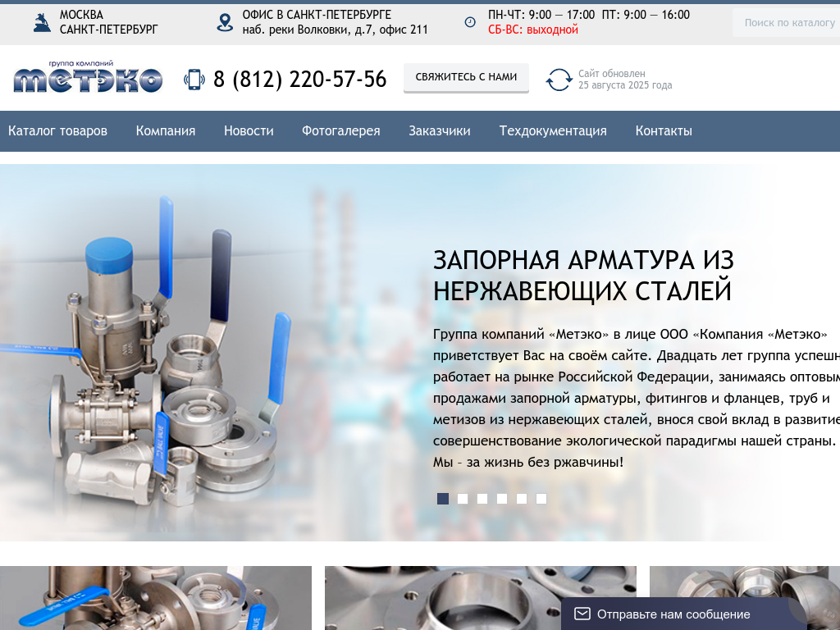Click the СБ-ВС: выходной red text

tap(533, 30)
